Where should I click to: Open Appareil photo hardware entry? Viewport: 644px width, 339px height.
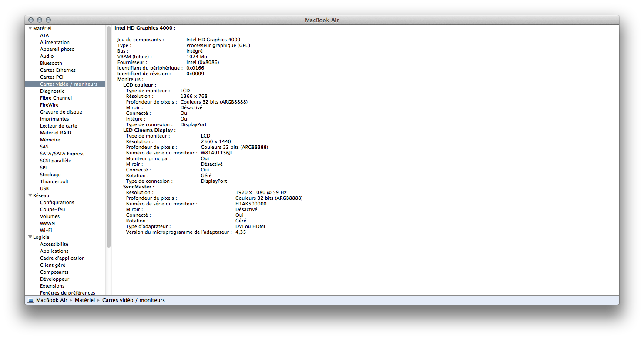[57, 49]
